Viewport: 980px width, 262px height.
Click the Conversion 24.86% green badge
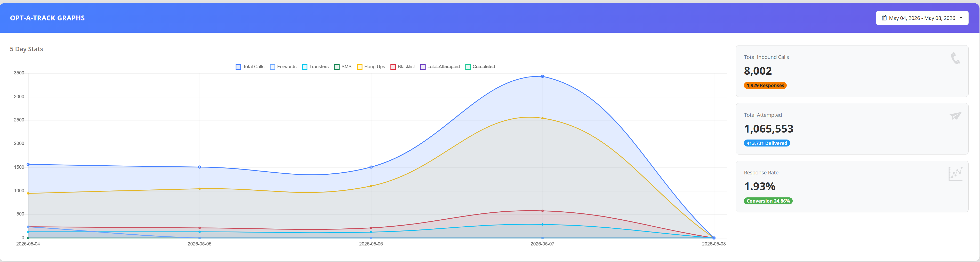point(768,201)
